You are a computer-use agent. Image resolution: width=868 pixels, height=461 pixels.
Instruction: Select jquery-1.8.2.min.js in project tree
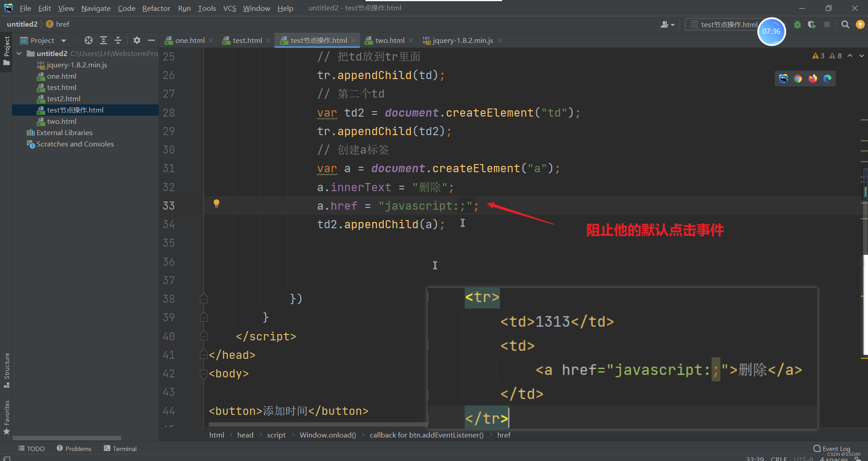click(77, 65)
